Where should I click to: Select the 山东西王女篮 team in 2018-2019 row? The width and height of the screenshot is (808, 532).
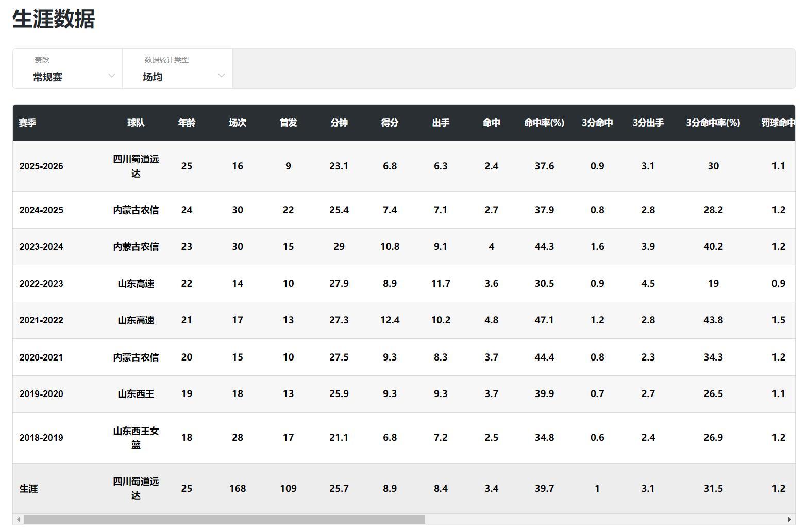pyautogui.click(x=136, y=437)
